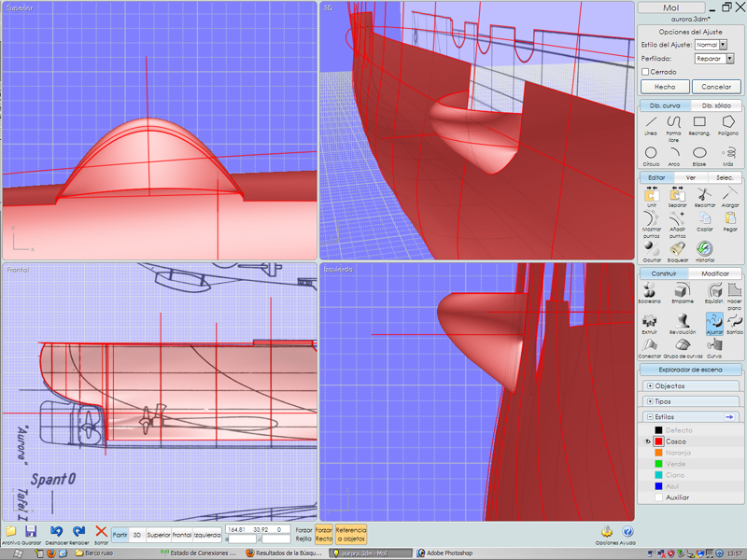The height and width of the screenshot is (560, 747).
Task: Click the Hecho button
Action: point(665,87)
